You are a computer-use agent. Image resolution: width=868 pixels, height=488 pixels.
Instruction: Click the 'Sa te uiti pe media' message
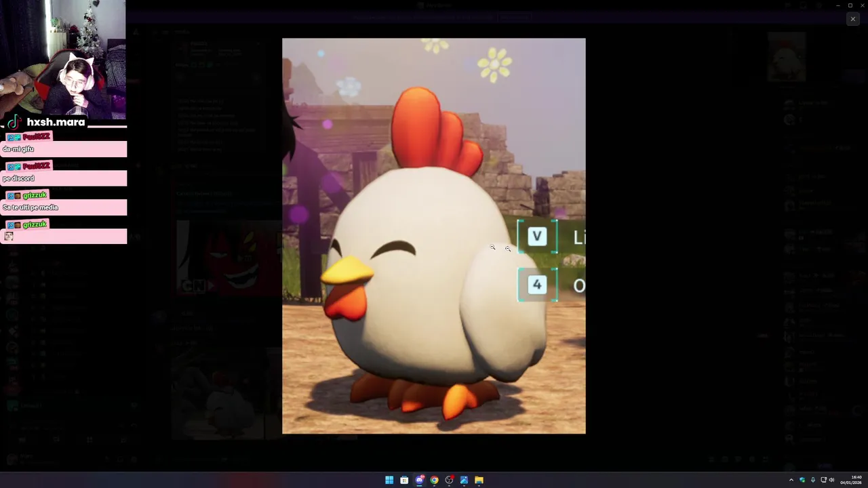pos(64,207)
